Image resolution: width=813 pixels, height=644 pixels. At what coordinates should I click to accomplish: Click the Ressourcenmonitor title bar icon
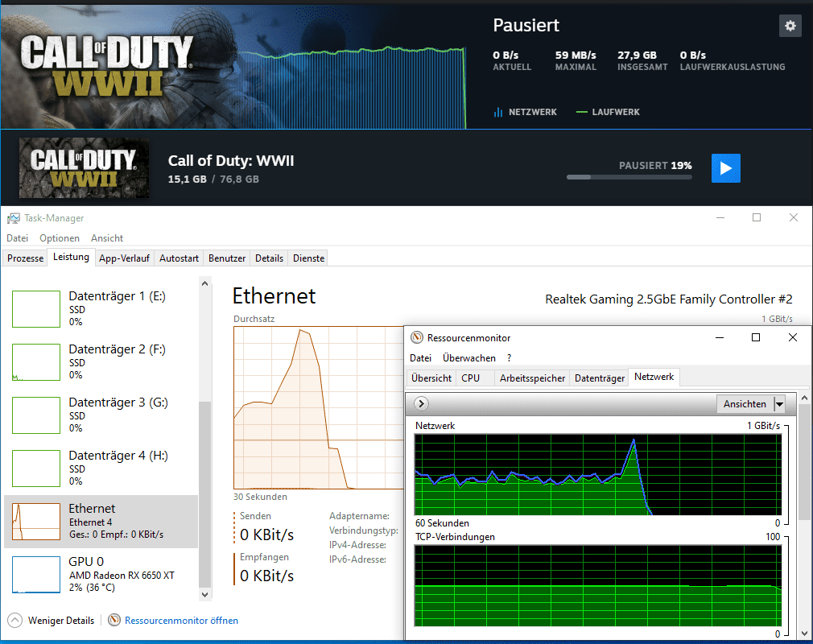pyautogui.click(x=417, y=337)
